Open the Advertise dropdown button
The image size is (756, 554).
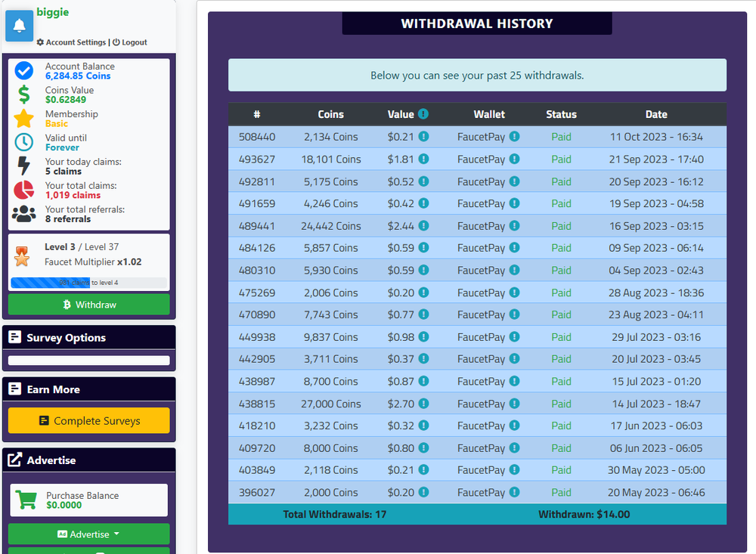[x=88, y=534]
